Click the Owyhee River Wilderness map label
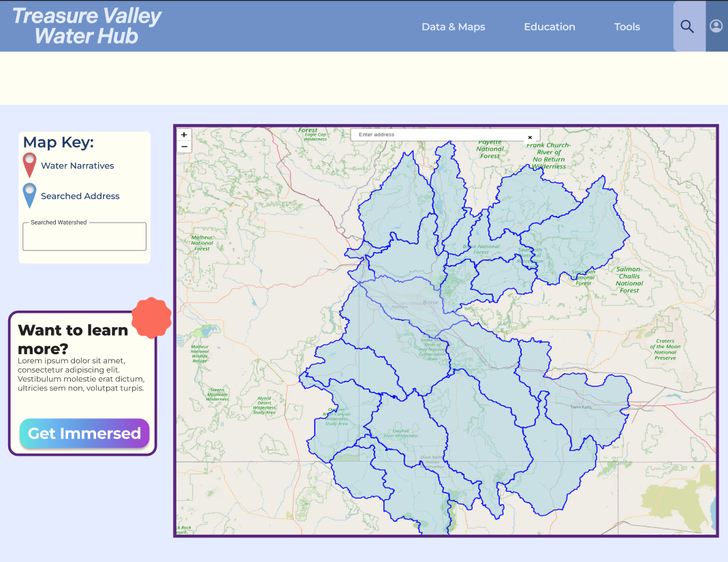728x562 pixels. (400, 433)
